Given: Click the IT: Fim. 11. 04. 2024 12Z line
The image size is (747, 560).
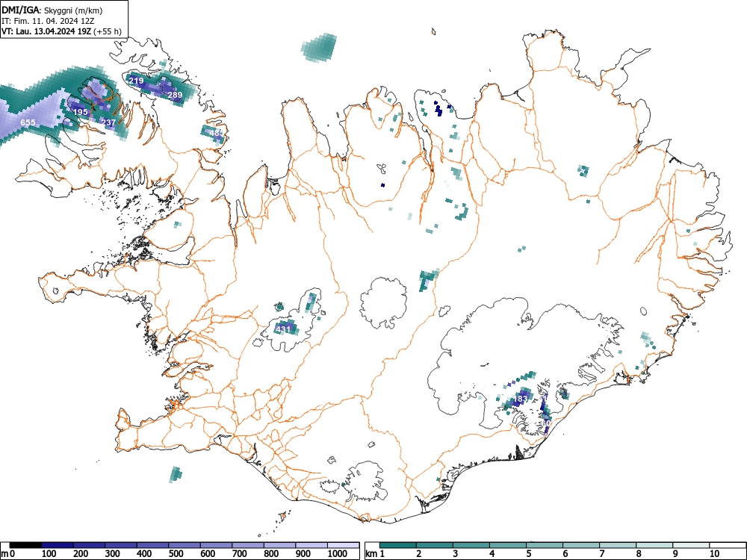Looking at the screenshot, I should click(x=48, y=21).
